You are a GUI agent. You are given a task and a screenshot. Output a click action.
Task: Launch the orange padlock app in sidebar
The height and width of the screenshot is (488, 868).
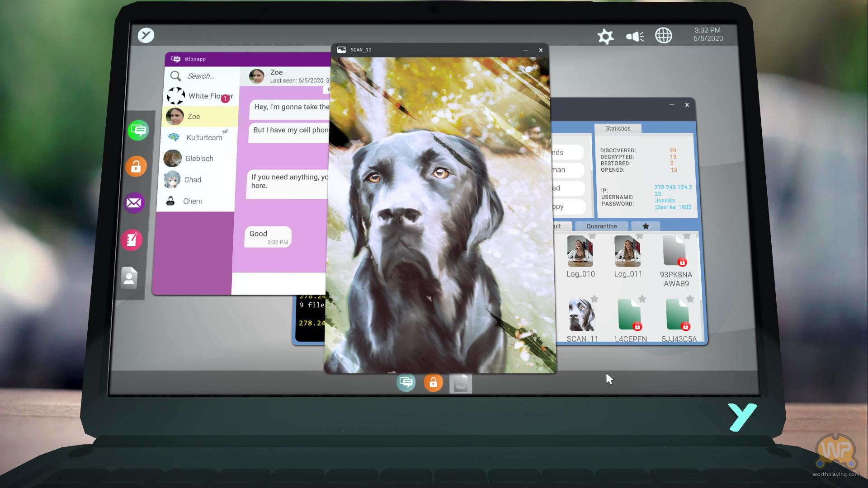coord(136,167)
